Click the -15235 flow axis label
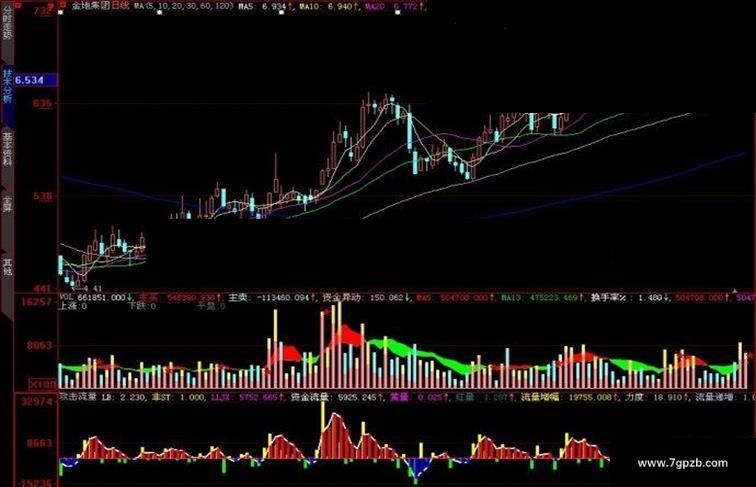 pyautogui.click(x=37, y=483)
